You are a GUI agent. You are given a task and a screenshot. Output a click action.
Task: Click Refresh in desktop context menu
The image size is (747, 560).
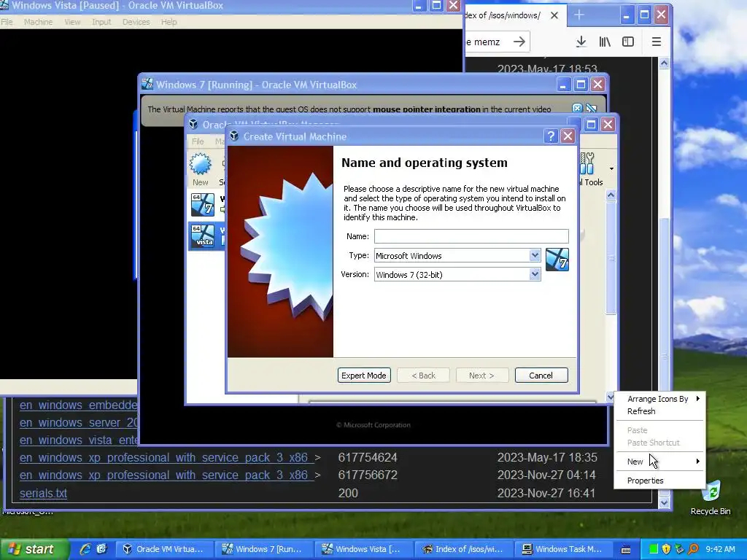point(659,411)
